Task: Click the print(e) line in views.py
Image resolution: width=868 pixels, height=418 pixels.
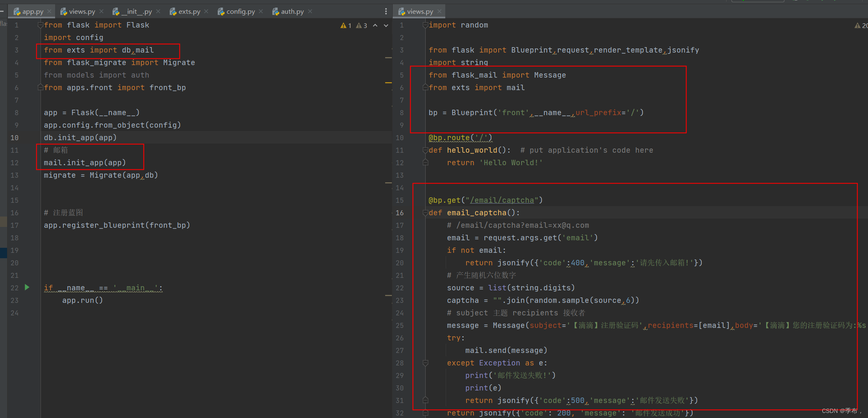Action: point(483,388)
